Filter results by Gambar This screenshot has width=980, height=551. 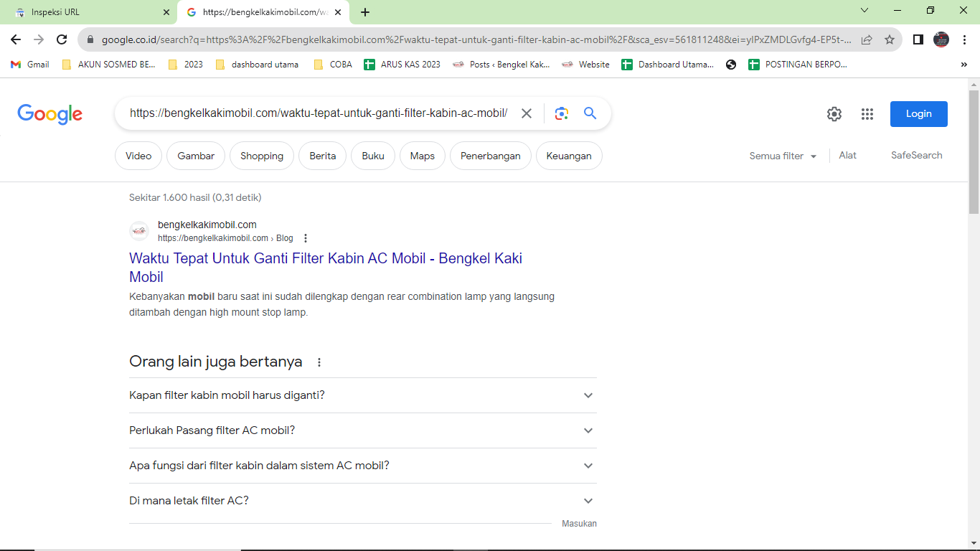pos(196,156)
